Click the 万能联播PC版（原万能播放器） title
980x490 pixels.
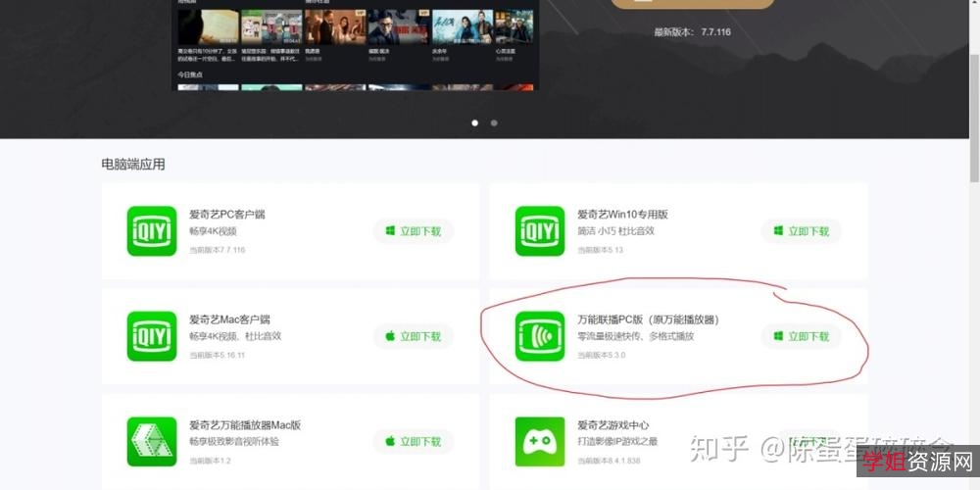(649, 319)
